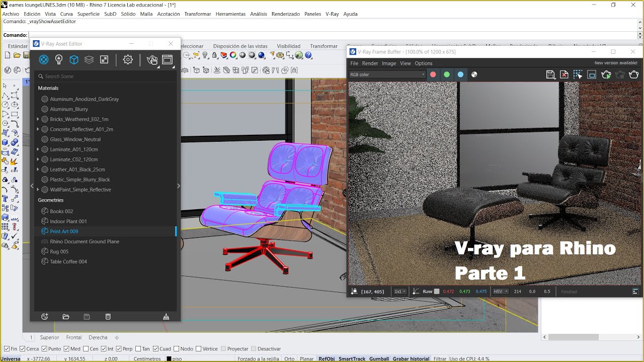Screen dimensions: 644x362
Task: Click purge unused assets broom icon
Action: 166,317
